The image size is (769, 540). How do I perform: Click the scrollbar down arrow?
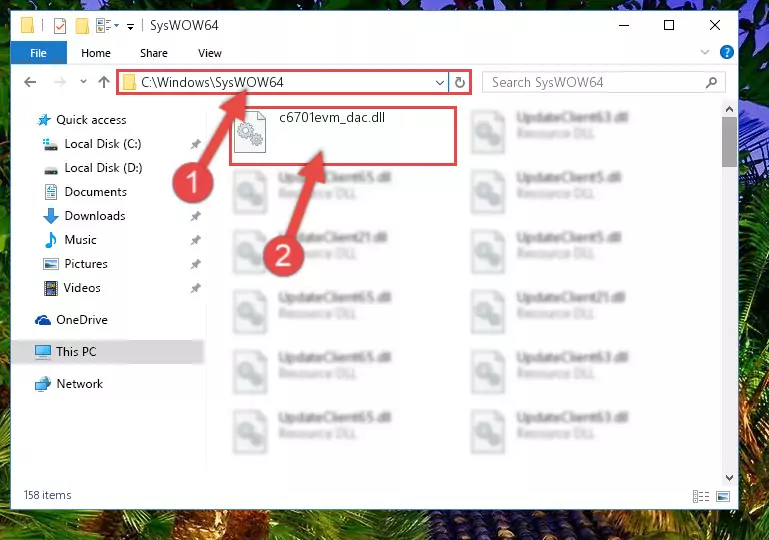coord(729,477)
